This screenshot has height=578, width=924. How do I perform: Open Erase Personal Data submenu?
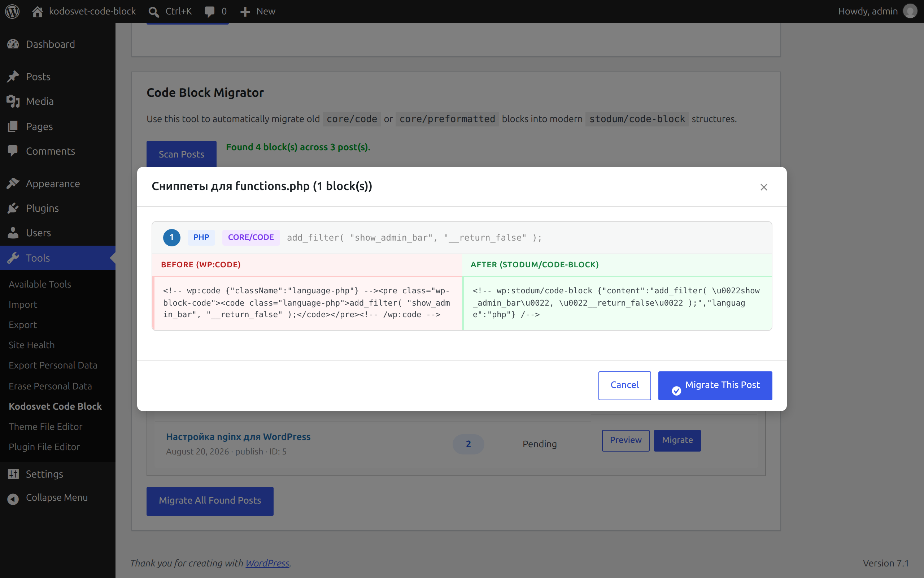[x=51, y=386]
